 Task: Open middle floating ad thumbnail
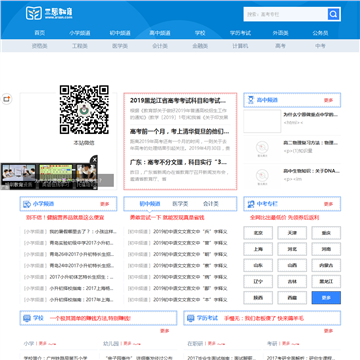pyautogui.click(x=56, y=173)
